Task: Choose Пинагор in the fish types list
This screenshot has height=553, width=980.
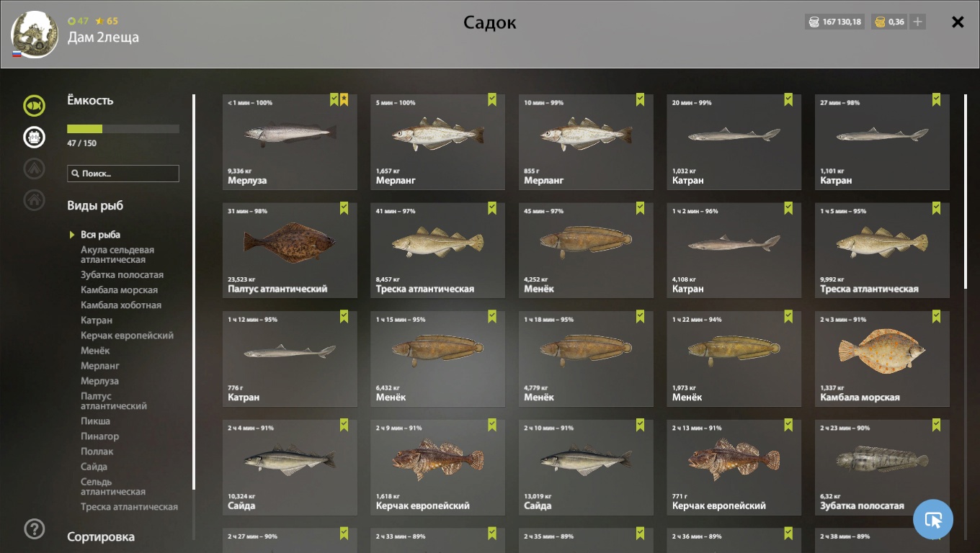Action: pos(99,436)
